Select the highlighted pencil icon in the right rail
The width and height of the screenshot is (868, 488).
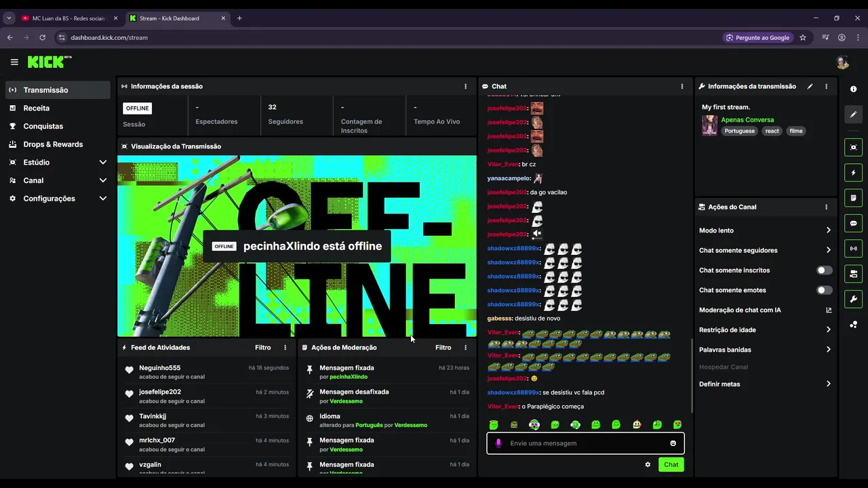(853, 115)
